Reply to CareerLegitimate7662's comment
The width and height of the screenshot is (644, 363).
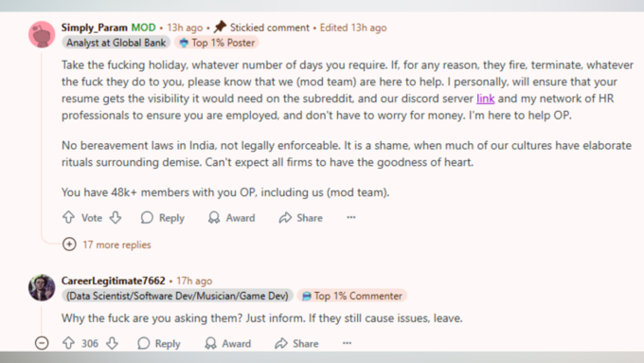tap(159, 343)
